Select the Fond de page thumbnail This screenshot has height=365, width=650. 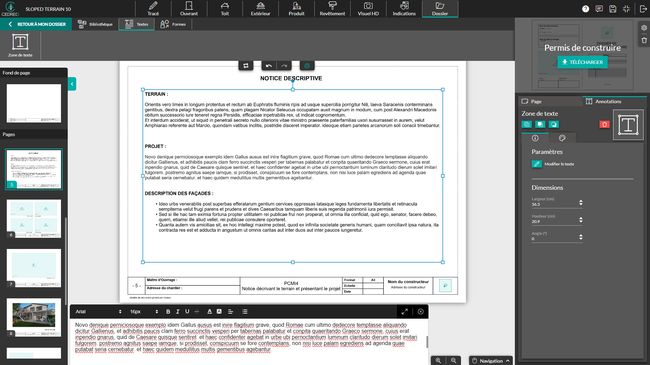pos(34,103)
